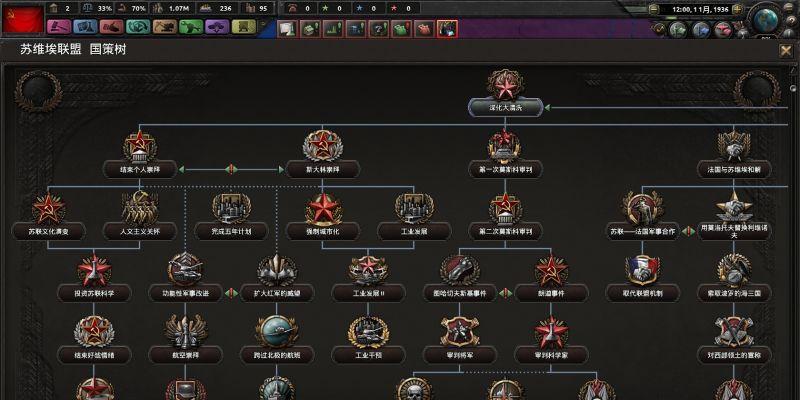This screenshot has width=800, height=400.
Task: Select the 用莫洛托夫替换利维诺夫 focus label
Action: (x=734, y=232)
